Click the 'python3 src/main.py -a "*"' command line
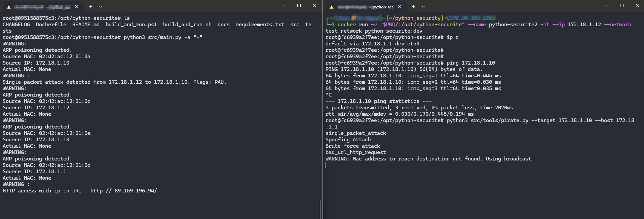 tap(103, 37)
